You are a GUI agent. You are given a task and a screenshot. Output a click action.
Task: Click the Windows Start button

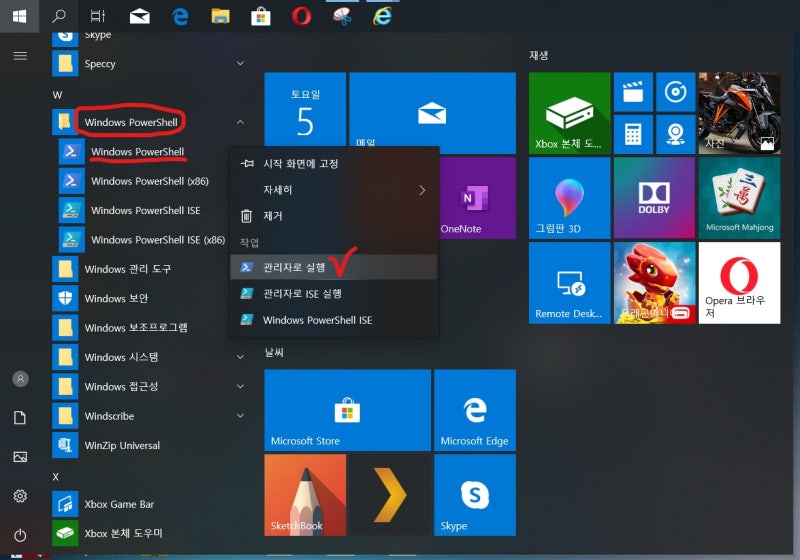19,16
